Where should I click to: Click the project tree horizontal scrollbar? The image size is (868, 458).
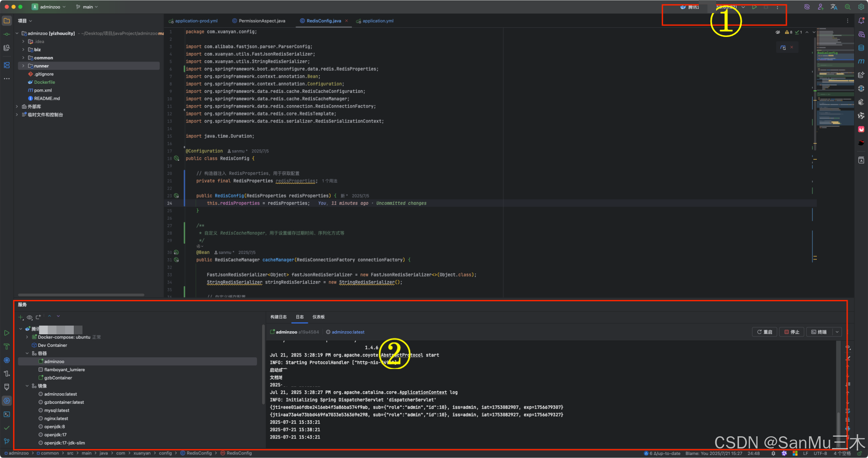pos(81,295)
